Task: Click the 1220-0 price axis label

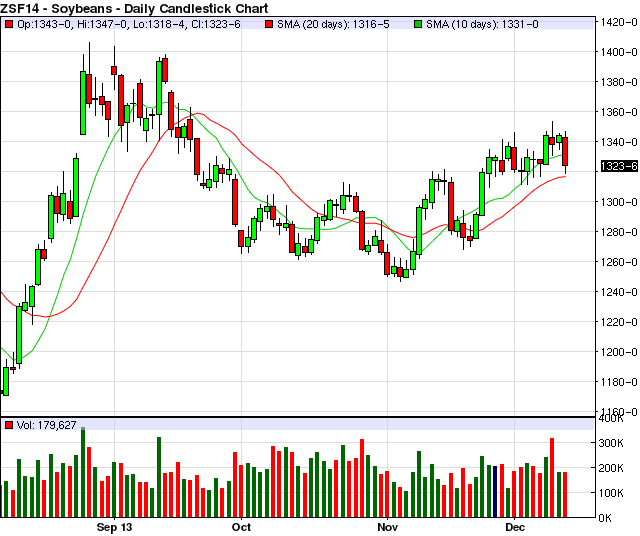Action: click(619, 322)
